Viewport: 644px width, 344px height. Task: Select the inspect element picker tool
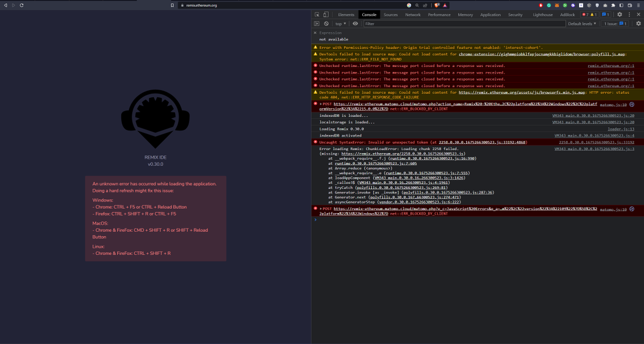pos(317,14)
